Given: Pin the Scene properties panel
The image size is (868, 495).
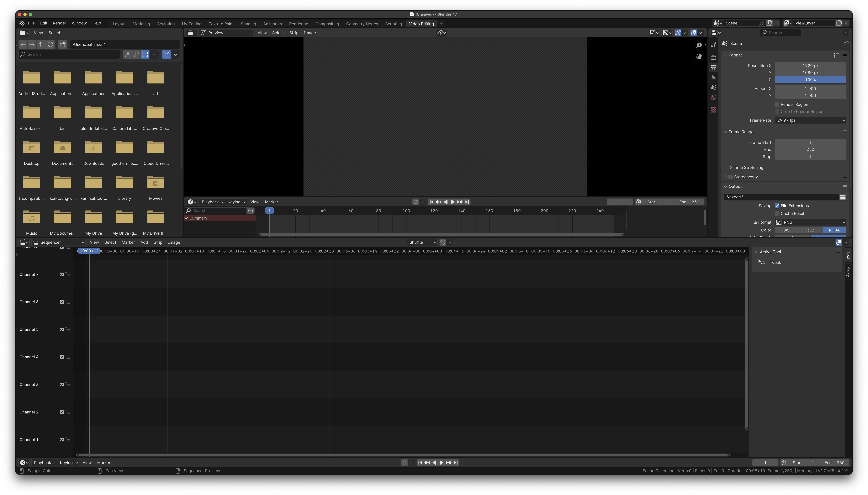Looking at the screenshot, I should coord(846,44).
